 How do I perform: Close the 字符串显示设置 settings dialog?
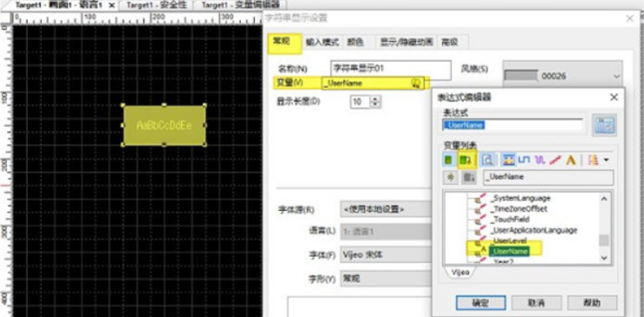coord(629,17)
